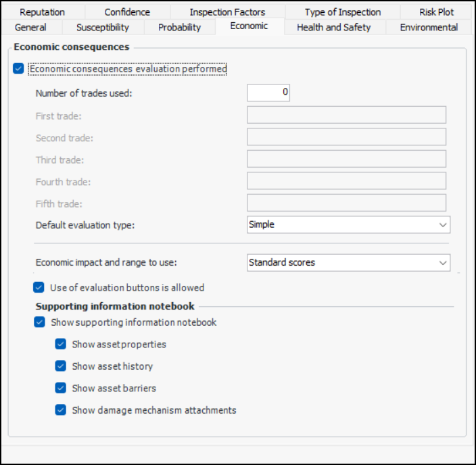Open the Health and Safety tab
This screenshot has height=465, width=476.
click(x=333, y=28)
